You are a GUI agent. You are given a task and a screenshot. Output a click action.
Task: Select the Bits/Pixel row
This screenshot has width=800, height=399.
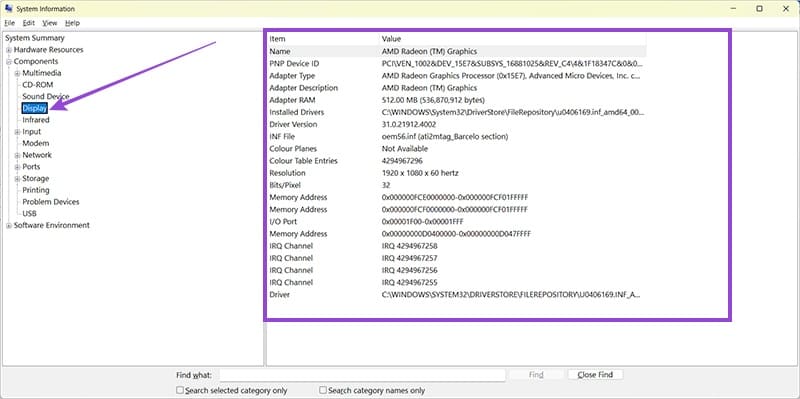457,185
